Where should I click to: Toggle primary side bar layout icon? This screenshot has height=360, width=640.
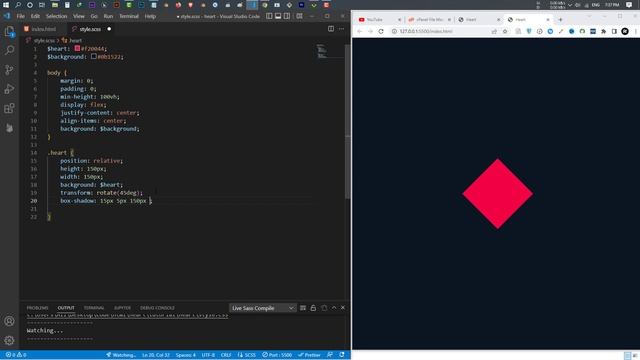click(x=269, y=16)
